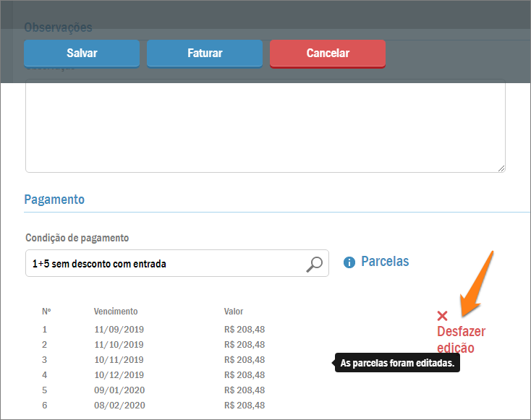Image resolution: width=531 pixels, height=420 pixels.
Task: Click the value of installment 4
Action: (245, 375)
